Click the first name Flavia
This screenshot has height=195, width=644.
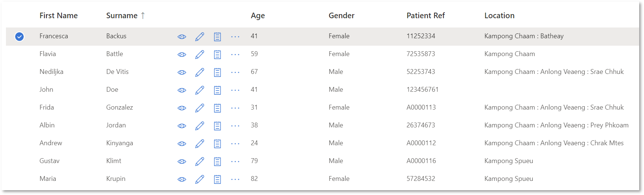pyautogui.click(x=48, y=54)
